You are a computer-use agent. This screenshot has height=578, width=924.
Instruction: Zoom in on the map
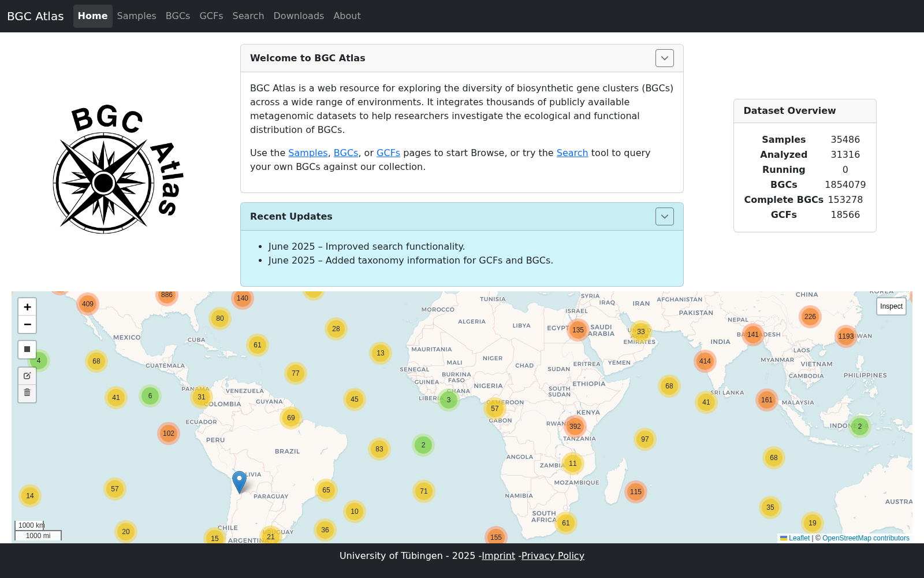point(27,307)
